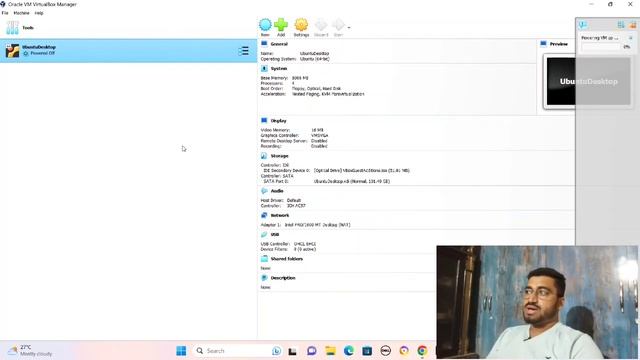Open the weather widget showing 27°C
Screen dimensions: 640x360
(x=31, y=350)
